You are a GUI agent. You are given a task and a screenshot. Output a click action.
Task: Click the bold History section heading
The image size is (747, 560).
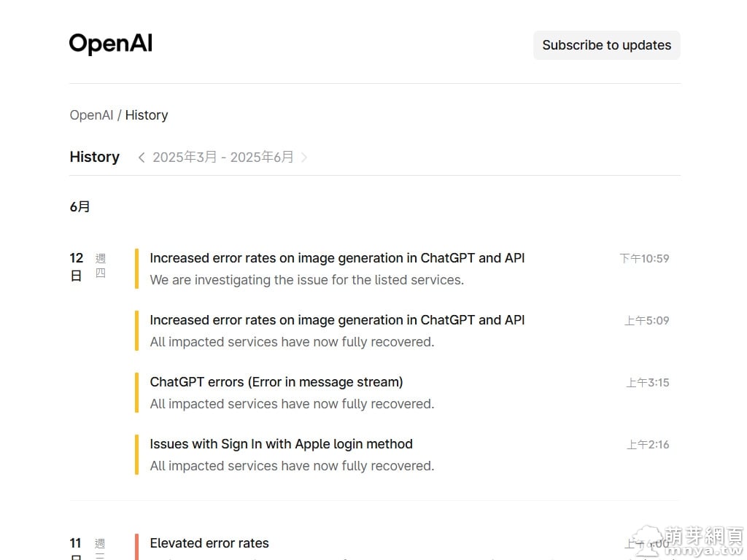(x=94, y=157)
